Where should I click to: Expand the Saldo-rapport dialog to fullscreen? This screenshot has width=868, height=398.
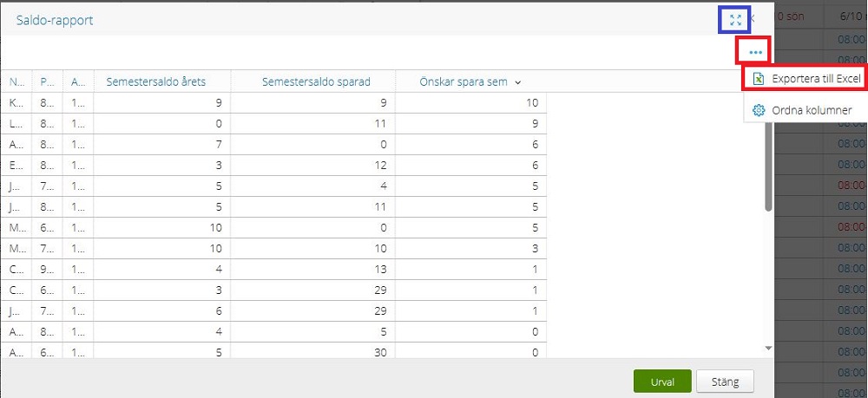coord(735,19)
